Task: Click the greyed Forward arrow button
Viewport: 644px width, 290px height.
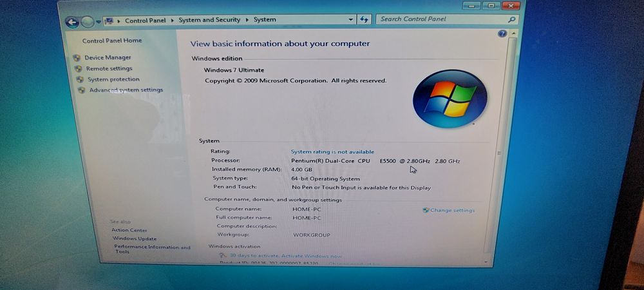Action: click(x=87, y=22)
